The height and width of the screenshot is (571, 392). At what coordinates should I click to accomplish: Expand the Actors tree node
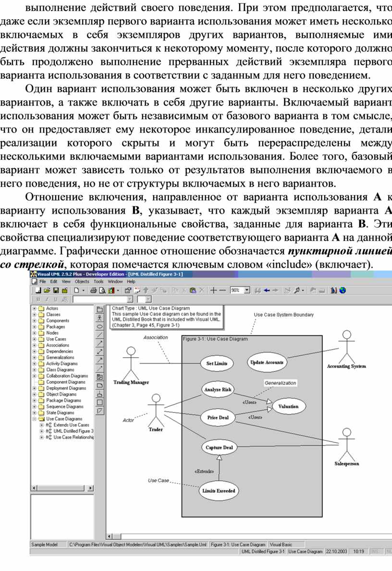pyautogui.click(x=34, y=308)
